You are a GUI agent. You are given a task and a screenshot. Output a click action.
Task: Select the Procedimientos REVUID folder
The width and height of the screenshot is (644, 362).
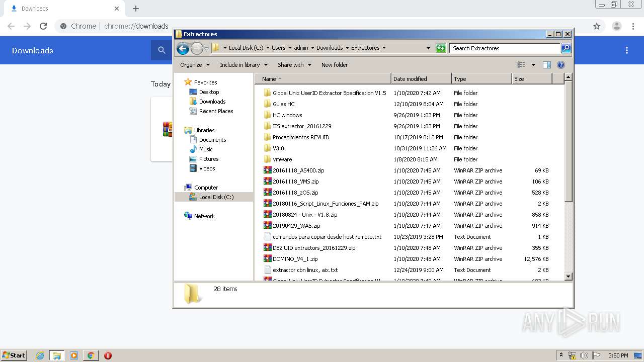pyautogui.click(x=301, y=137)
